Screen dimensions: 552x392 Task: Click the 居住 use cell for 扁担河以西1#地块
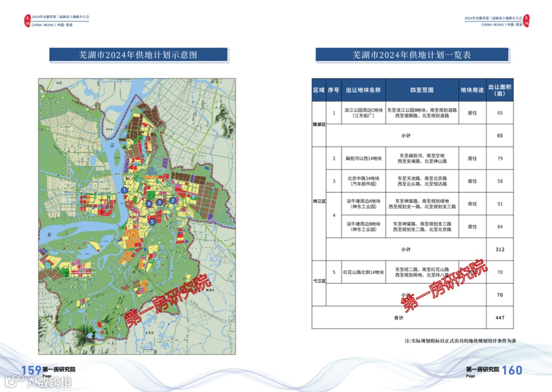coord(472,158)
